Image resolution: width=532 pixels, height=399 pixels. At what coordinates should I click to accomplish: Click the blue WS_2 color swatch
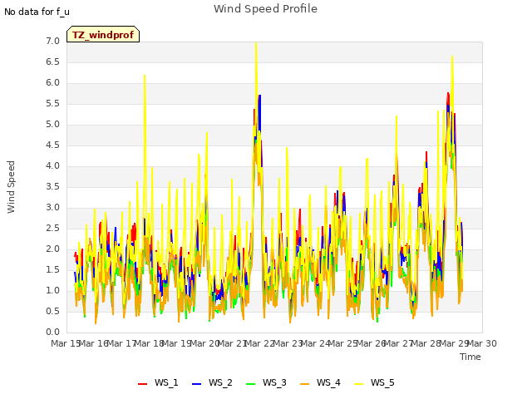click(196, 384)
